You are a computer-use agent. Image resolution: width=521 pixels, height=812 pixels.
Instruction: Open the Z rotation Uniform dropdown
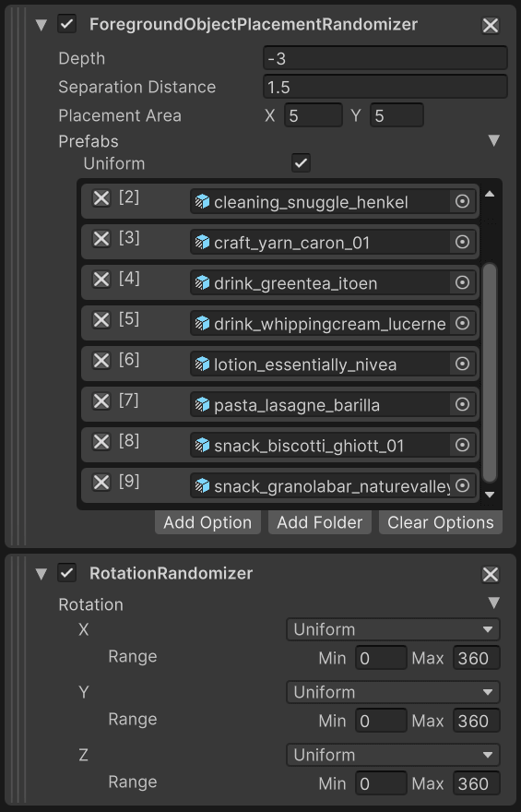[x=393, y=755]
